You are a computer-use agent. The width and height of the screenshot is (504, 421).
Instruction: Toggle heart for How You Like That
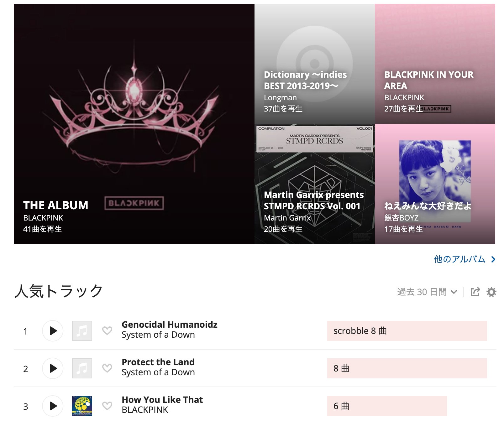(x=107, y=406)
